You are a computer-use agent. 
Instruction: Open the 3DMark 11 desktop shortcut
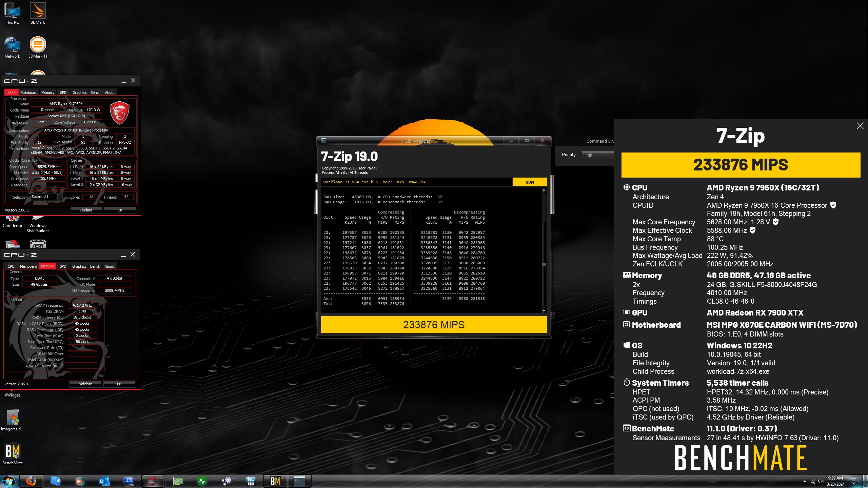point(38,47)
